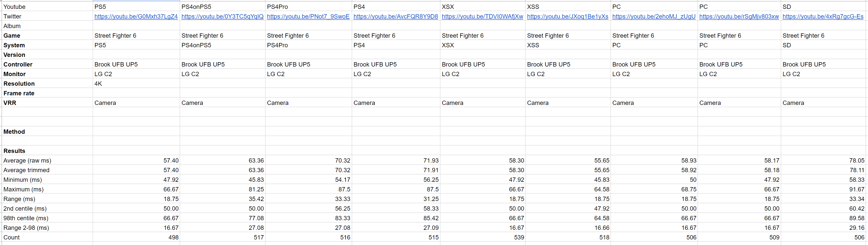Open the SD YouTube link 4xRg7gcG-Es
The width and height of the screenshot is (868, 245).
pyautogui.click(x=823, y=16)
